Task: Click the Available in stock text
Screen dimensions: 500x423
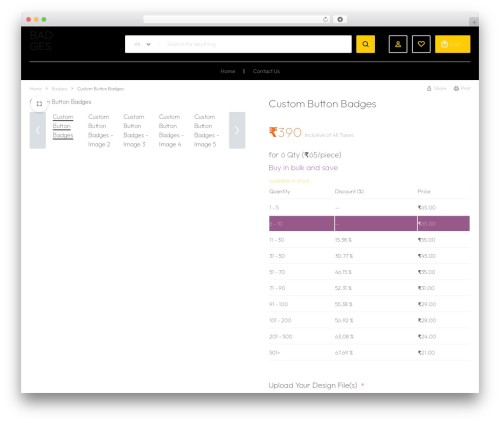Action: [x=289, y=181]
